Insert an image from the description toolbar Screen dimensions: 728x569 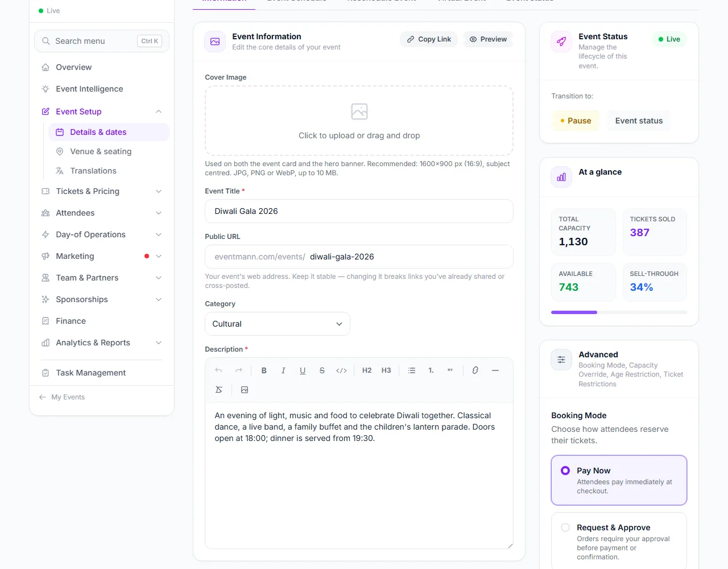(x=245, y=390)
